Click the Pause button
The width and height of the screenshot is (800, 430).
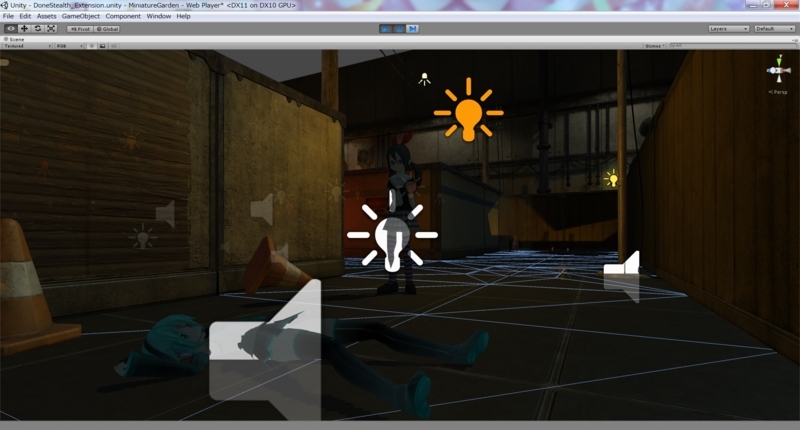(399, 29)
